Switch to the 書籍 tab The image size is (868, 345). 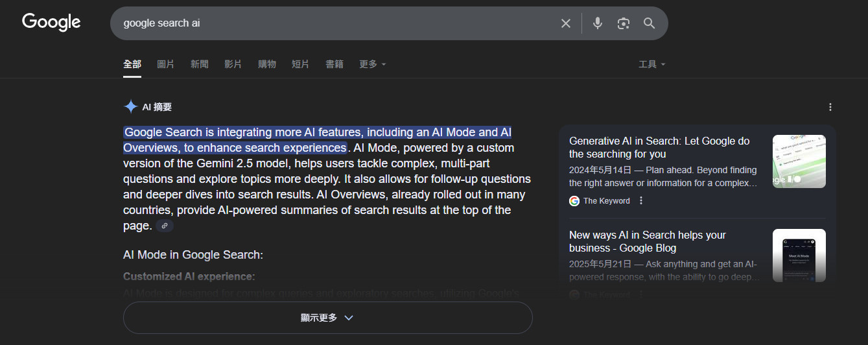click(334, 64)
